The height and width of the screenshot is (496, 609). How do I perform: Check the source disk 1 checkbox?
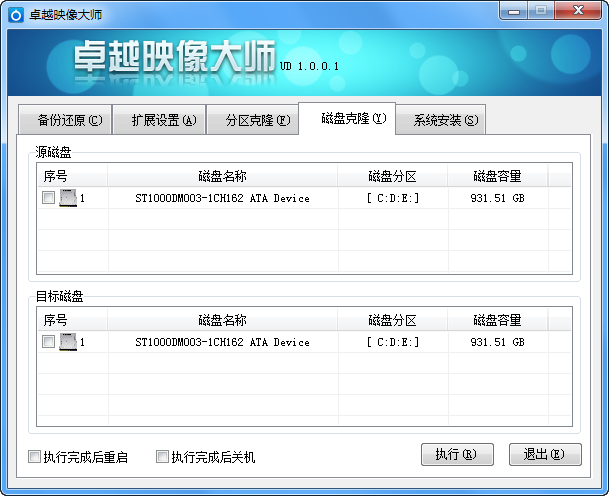pos(48,198)
